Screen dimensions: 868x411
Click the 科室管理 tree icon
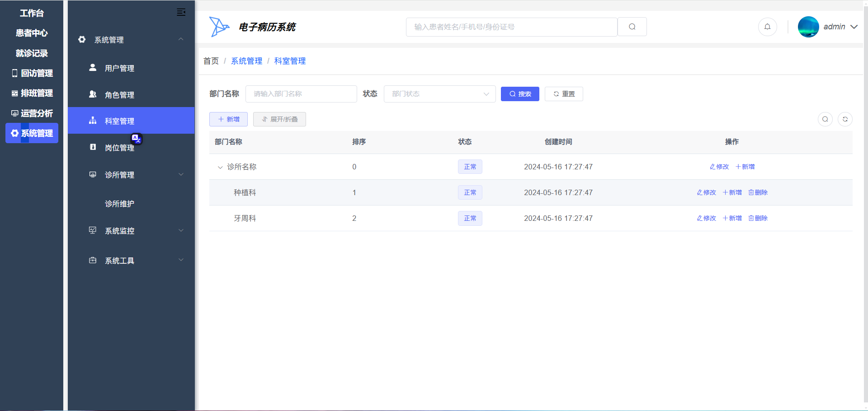(x=93, y=121)
